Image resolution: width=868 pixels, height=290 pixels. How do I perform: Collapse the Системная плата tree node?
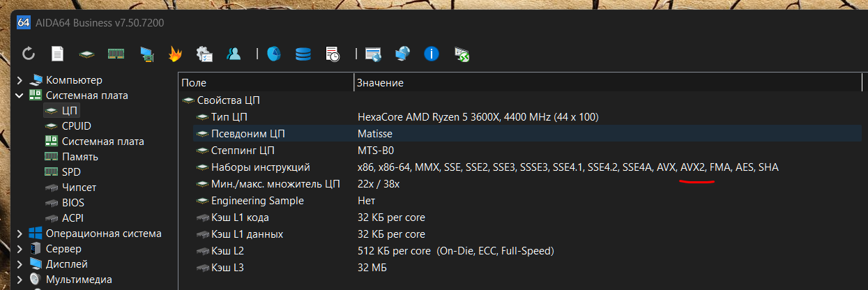coord(20,96)
